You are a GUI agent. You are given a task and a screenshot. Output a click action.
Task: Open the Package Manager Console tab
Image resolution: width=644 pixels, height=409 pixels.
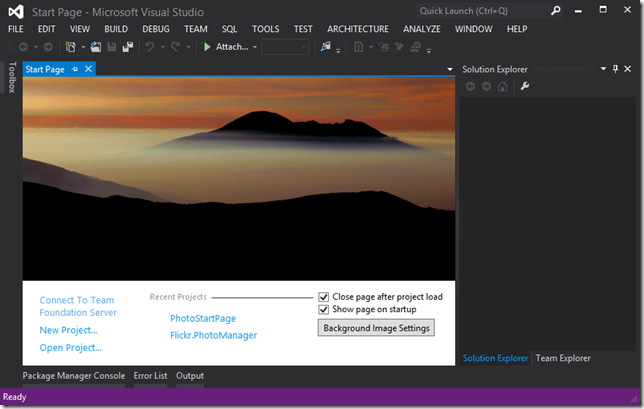(74, 376)
